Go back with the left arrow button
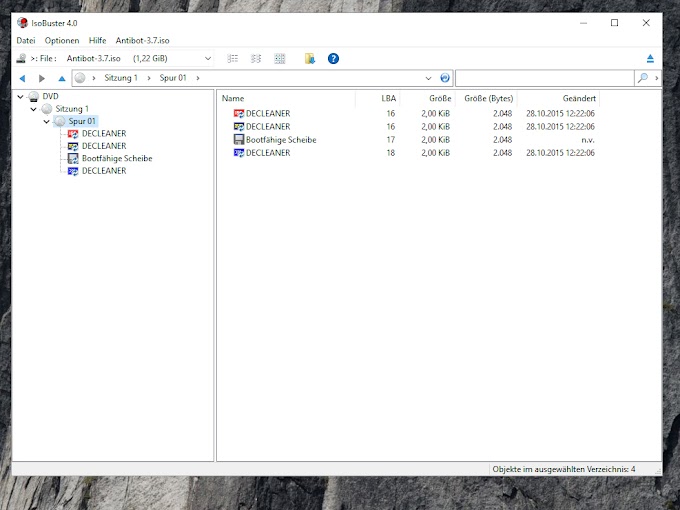 point(23,78)
